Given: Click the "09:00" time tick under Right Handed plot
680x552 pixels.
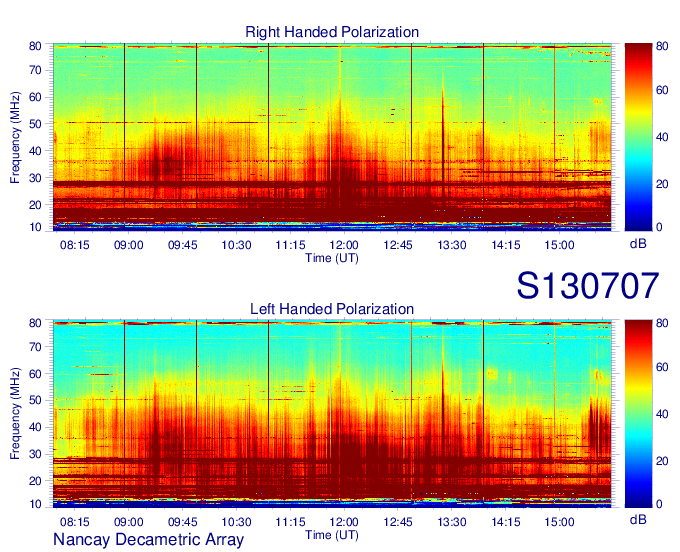Looking at the screenshot, I should (x=129, y=245).
